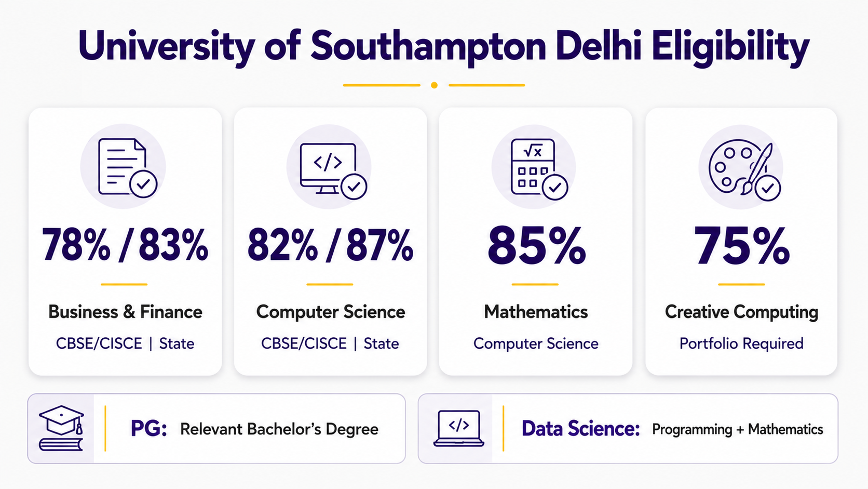Select the 82% / 87% figure
The image size is (868, 489).
pyautogui.click(x=331, y=245)
